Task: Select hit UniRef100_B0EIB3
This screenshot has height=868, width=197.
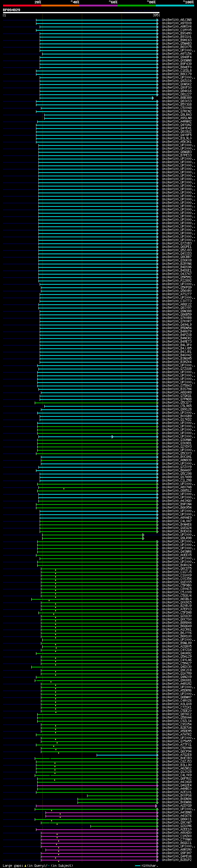Action: [177, 758]
